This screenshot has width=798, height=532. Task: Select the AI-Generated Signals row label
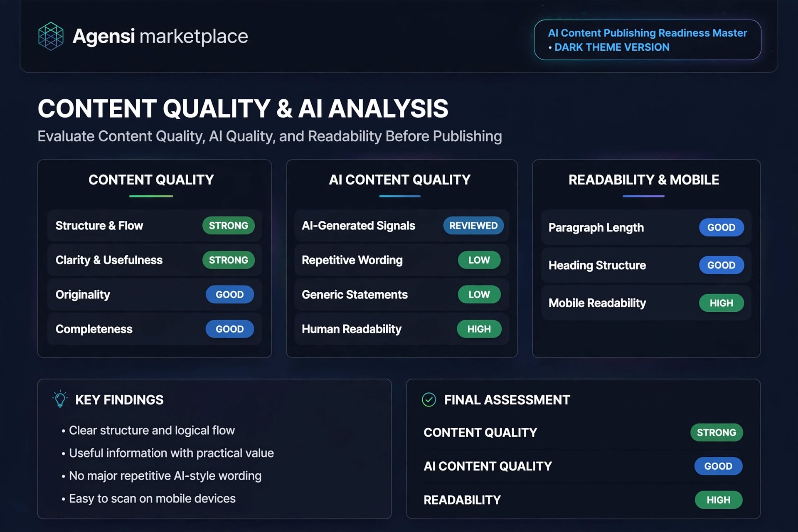(358, 226)
